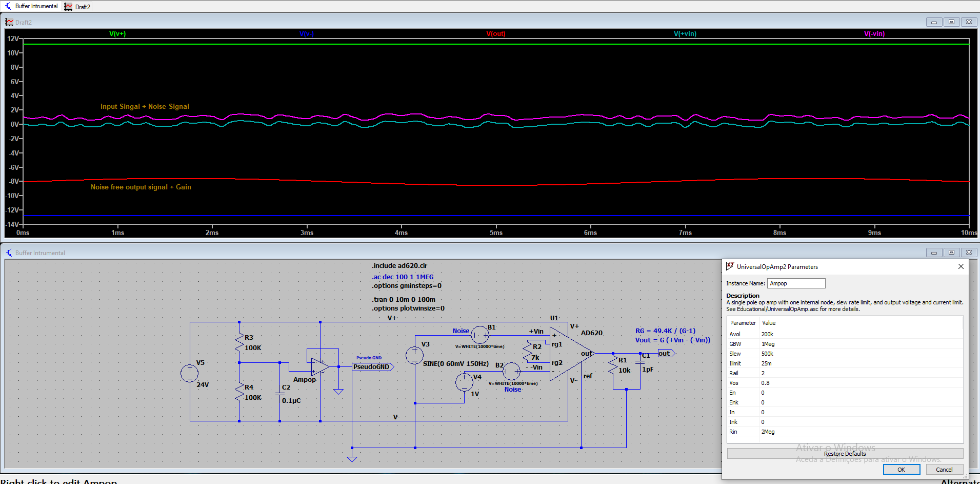Edit the Enk value field
Screen dimensions: 980x484
click(861, 402)
